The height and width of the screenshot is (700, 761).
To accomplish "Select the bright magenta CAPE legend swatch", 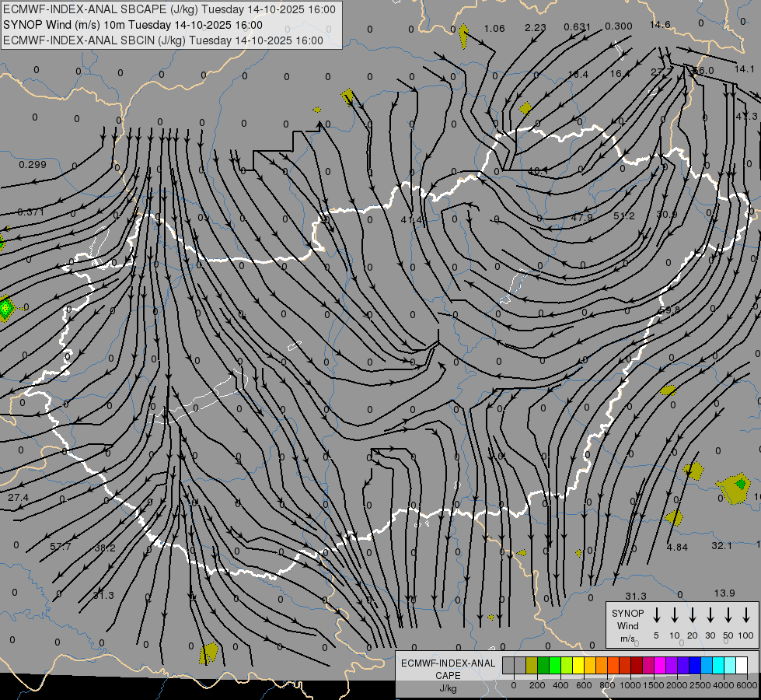I will pos(660,666).
